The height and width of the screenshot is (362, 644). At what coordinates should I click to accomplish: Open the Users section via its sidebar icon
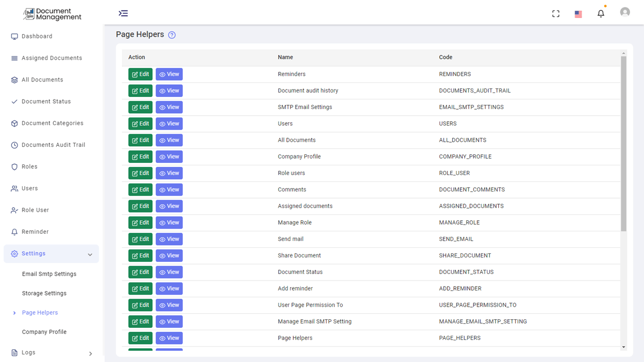14,188
